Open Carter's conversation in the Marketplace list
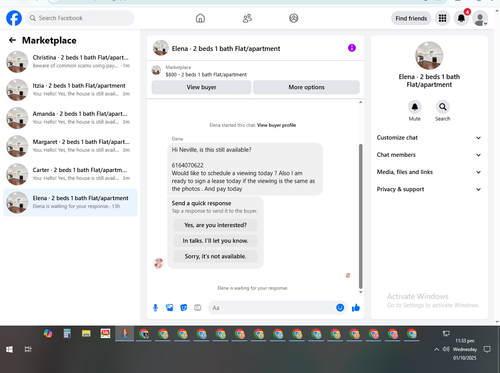Viewport: 500px width, 373px height. (70, 174)
